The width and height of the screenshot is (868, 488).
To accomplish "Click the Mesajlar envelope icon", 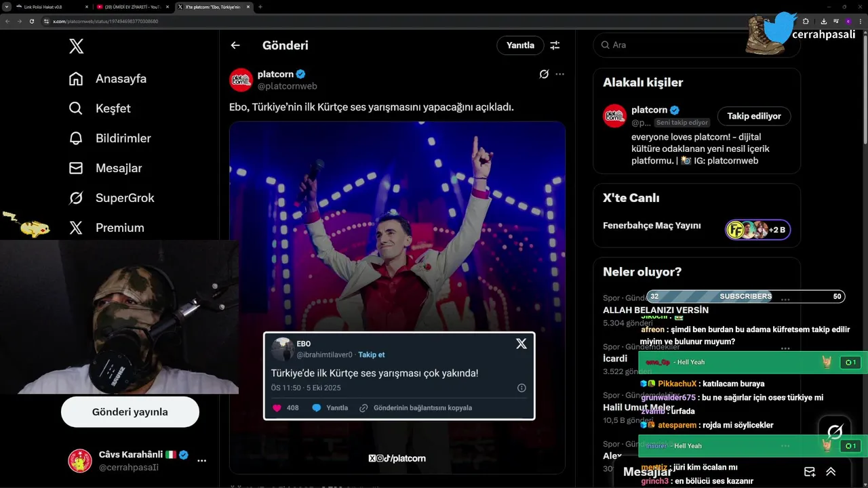I will 76,168.
